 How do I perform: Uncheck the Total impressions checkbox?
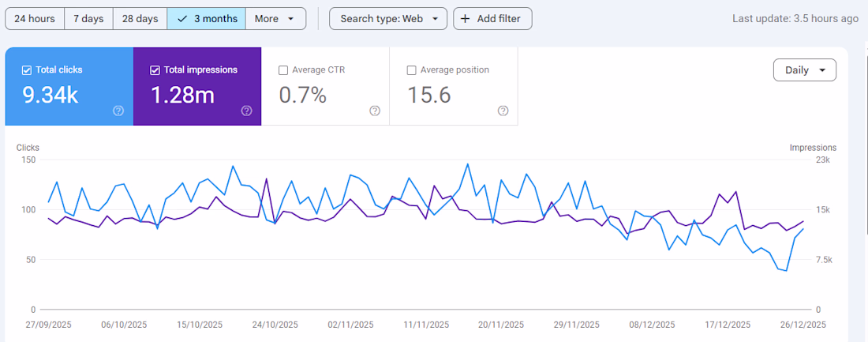click(155, 70)
